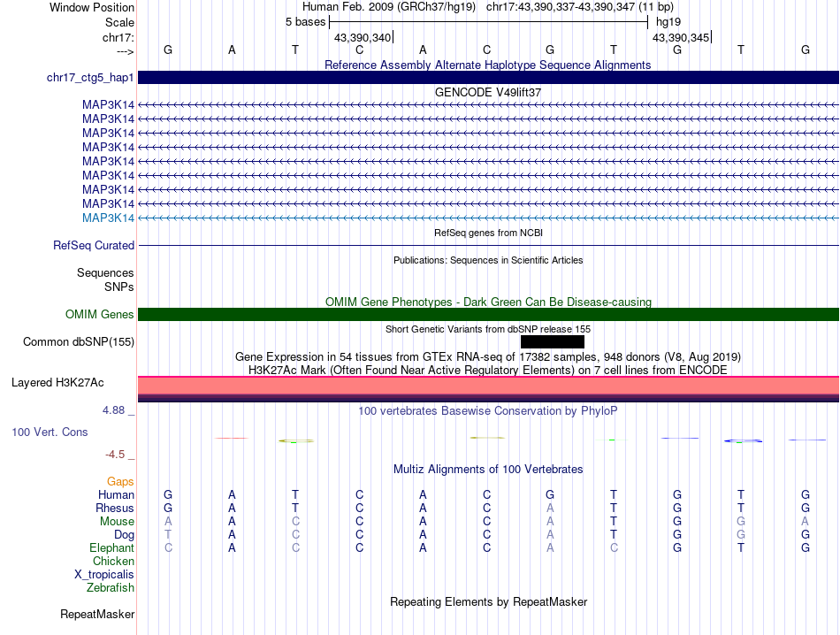Open the RefSeq genes from NCBI title
The width and height of the screenshot is (840, 635).
click(x=489, y=233)
